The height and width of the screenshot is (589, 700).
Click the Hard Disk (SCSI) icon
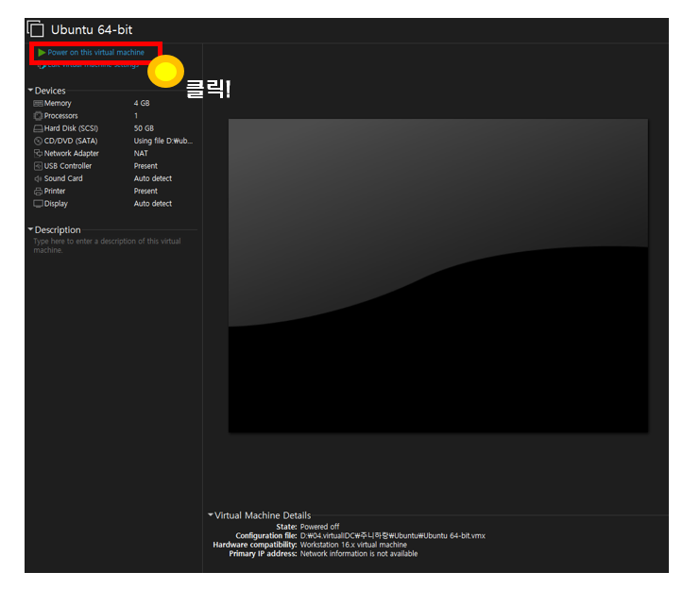point(38,128)
